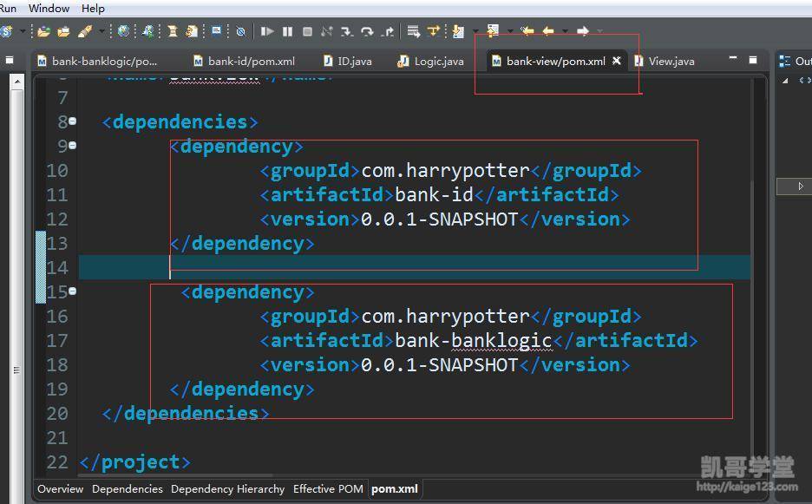Toggle Use Step Filters icon
The image size is (812, 504).
click(433, 31)
